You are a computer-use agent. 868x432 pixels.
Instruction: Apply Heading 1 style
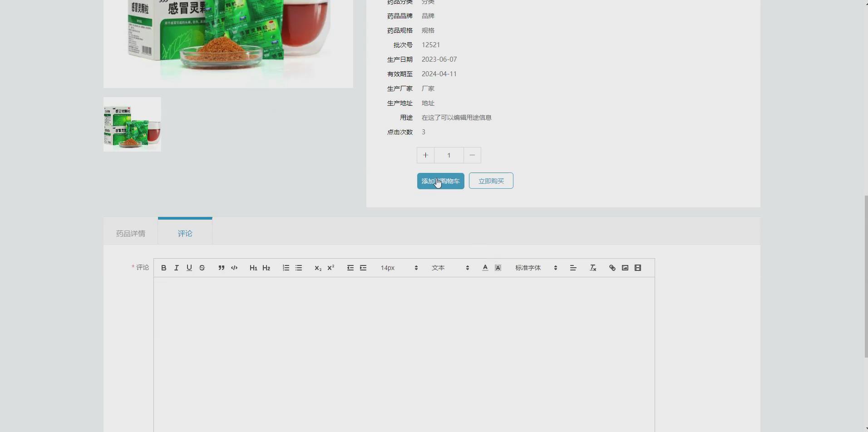tap(253, 268)
